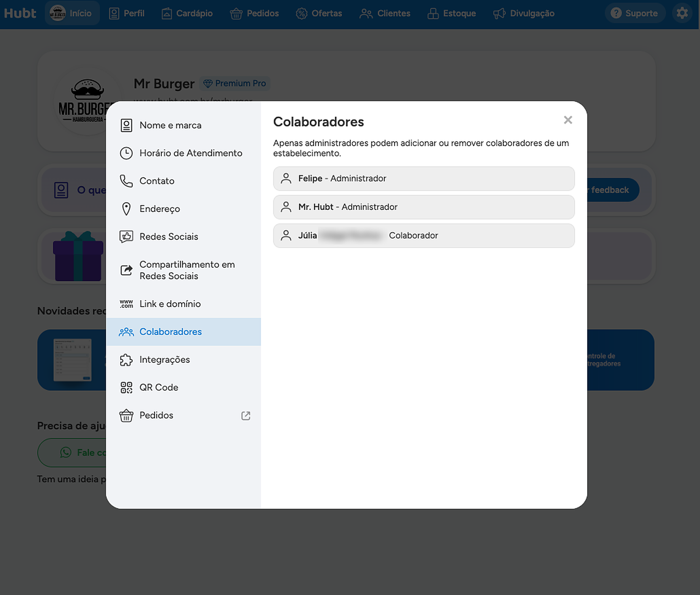Go to Endereço settings
This screenshot has width=700, height=595.
pos(183,209)
